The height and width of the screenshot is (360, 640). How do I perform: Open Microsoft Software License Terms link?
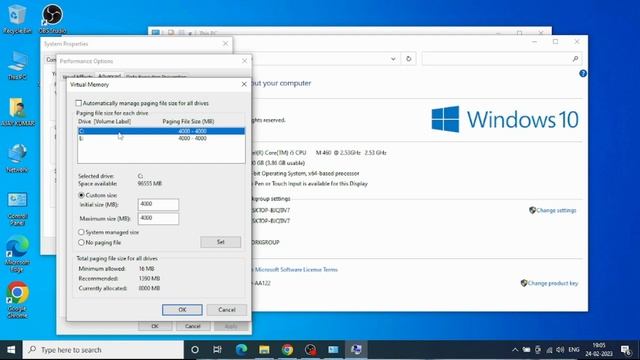(296, 269)
